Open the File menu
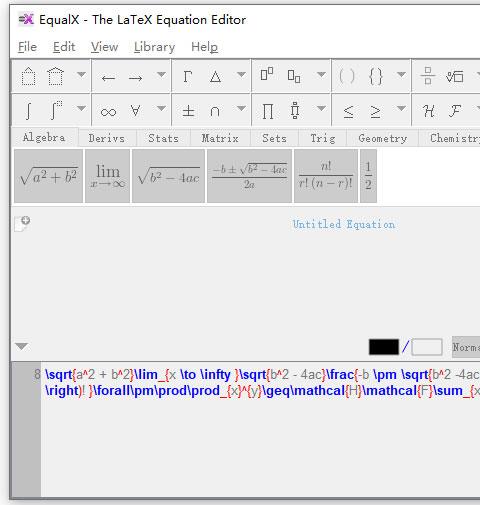This screenshot has height=505, width=480. click(x=27, y=47)
